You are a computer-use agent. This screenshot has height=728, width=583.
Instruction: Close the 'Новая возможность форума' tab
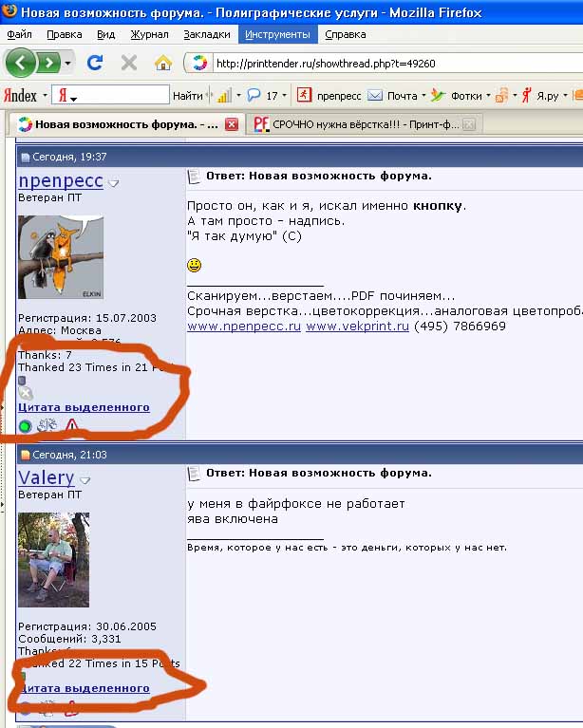point(231,124)
